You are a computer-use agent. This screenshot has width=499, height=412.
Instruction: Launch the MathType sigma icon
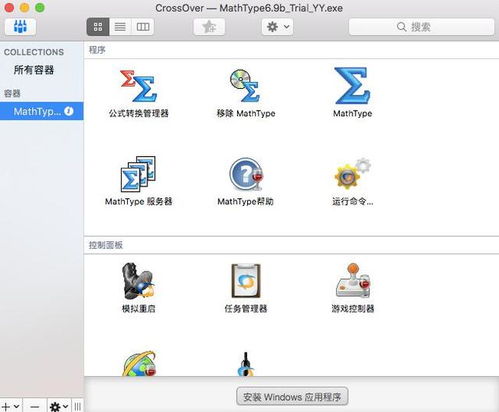pyautogui.click(x=352, y=86)
